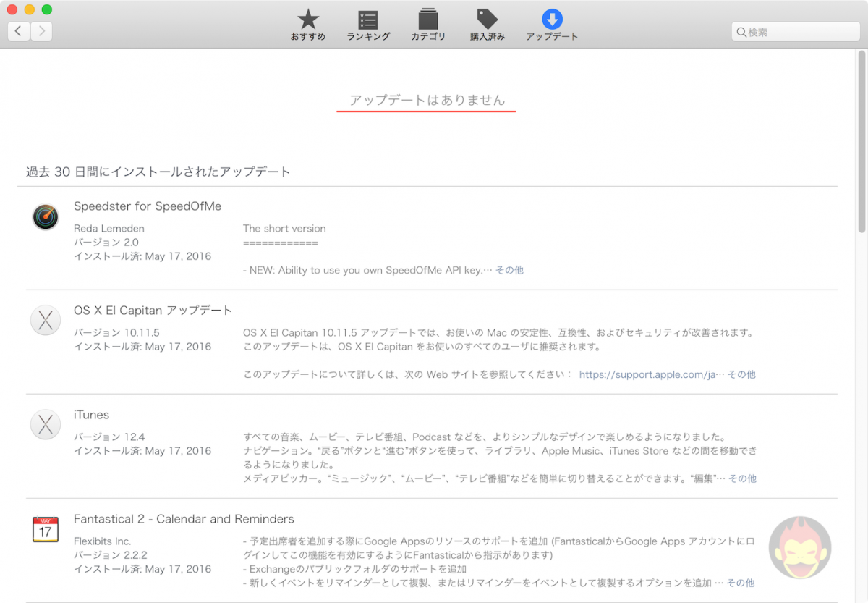Click the iTunes update icon
This screenshot has width=868, height=603.
tap(45, 424)
